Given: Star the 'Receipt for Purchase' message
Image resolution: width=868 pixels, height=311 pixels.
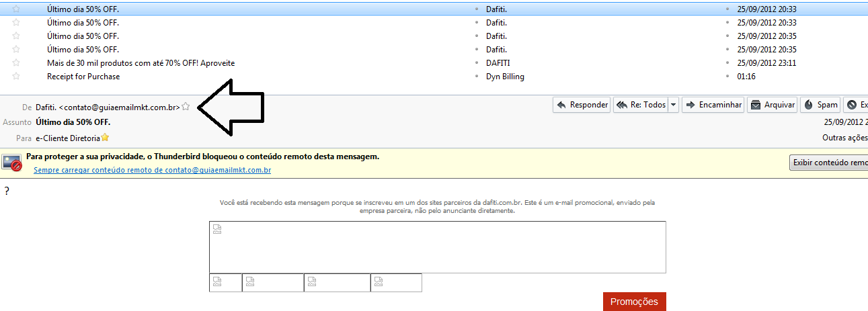Looking at the screenshot, I should [16, 77].
